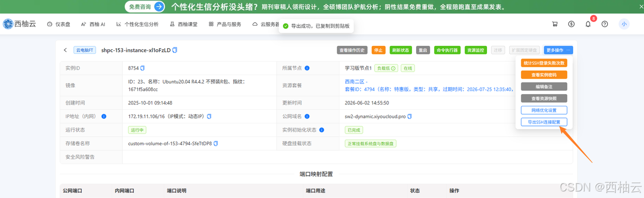Select 导出SSH连接配置 from the dropdown
This screenshot has height=198, width=644.
pos(544,122)
